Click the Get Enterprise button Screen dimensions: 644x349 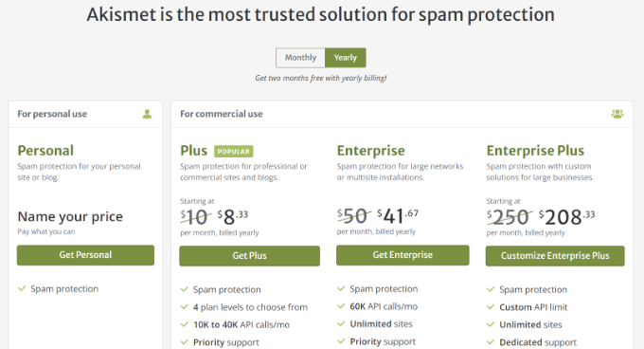point(402,255)
